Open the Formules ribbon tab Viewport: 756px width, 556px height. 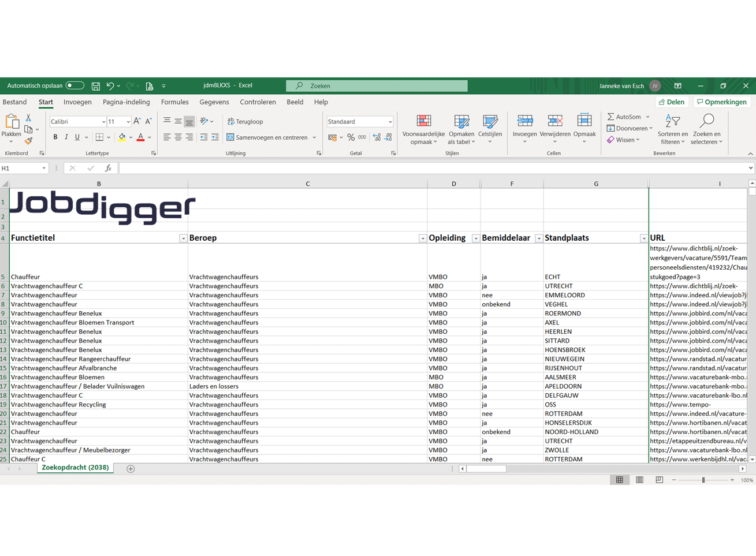coord(174,102)
